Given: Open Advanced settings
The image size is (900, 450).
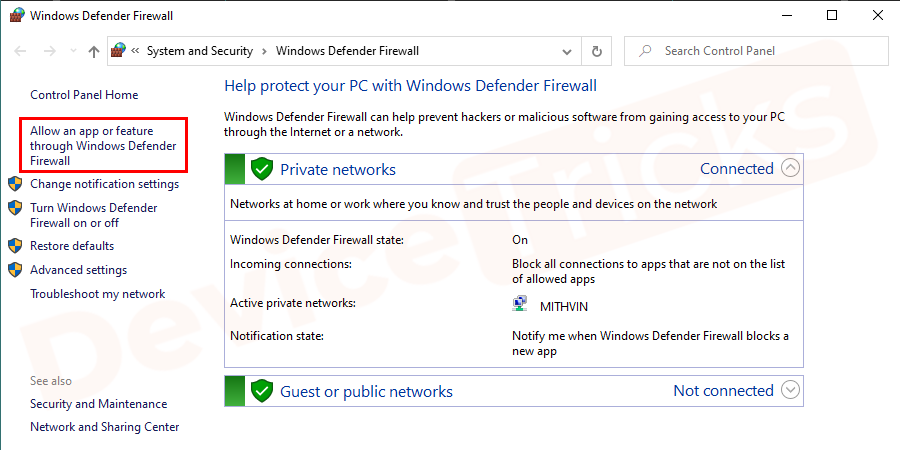Looking at the screenshot, I should coord(79,270).
